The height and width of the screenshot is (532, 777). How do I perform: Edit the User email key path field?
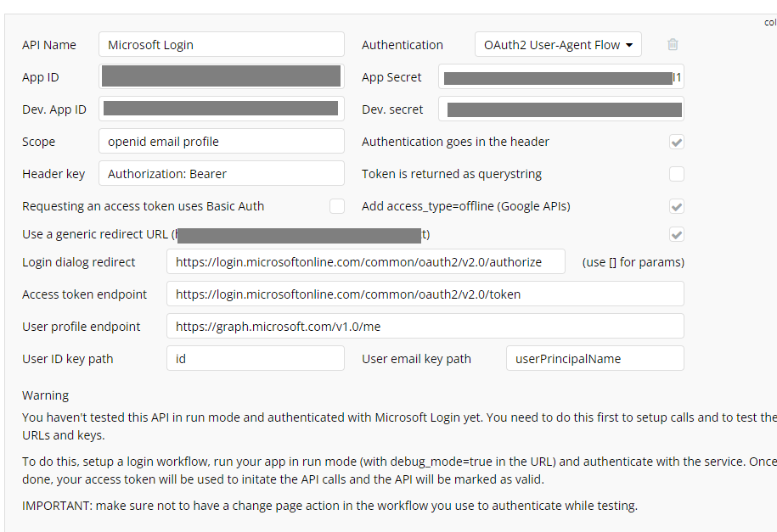(594, 359)
